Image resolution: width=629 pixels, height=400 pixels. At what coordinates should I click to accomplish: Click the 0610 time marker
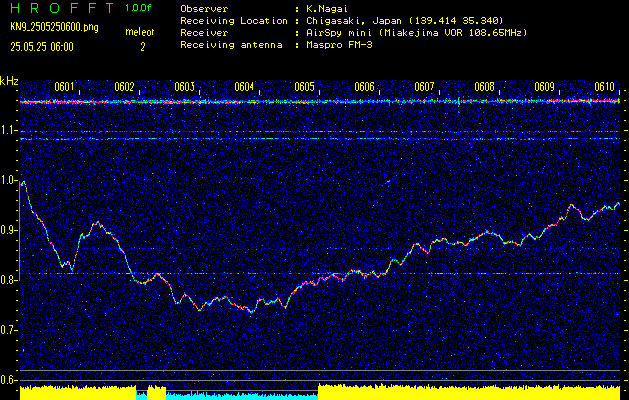[x=605, y=87]
